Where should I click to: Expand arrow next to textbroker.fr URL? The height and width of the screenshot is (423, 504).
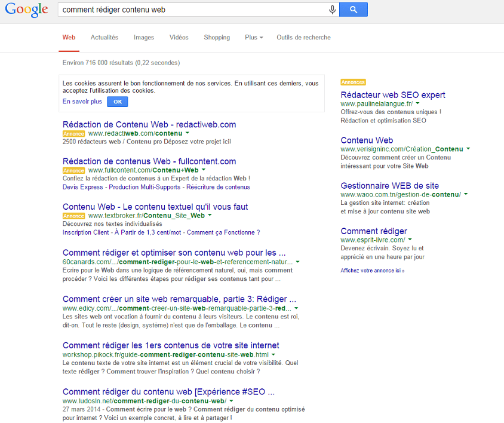tap(210, 215)
